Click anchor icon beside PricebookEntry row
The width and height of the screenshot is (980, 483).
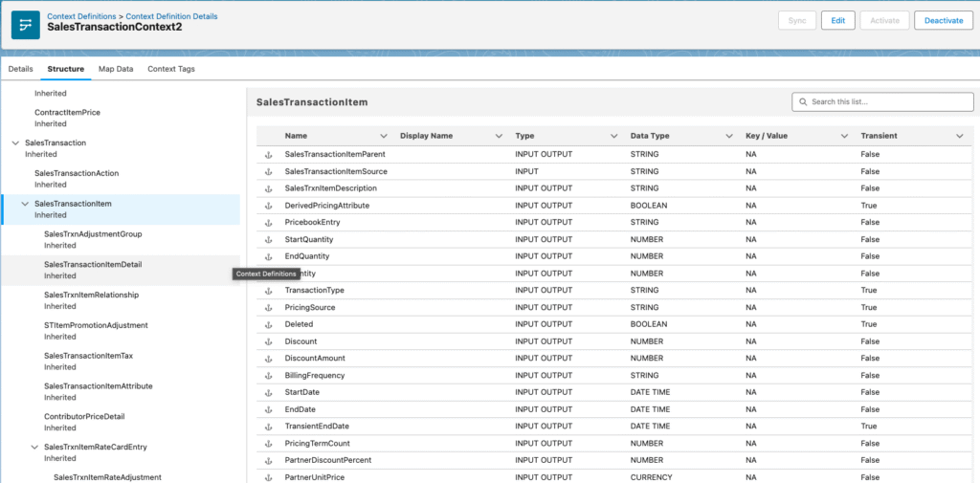(268, 223)
